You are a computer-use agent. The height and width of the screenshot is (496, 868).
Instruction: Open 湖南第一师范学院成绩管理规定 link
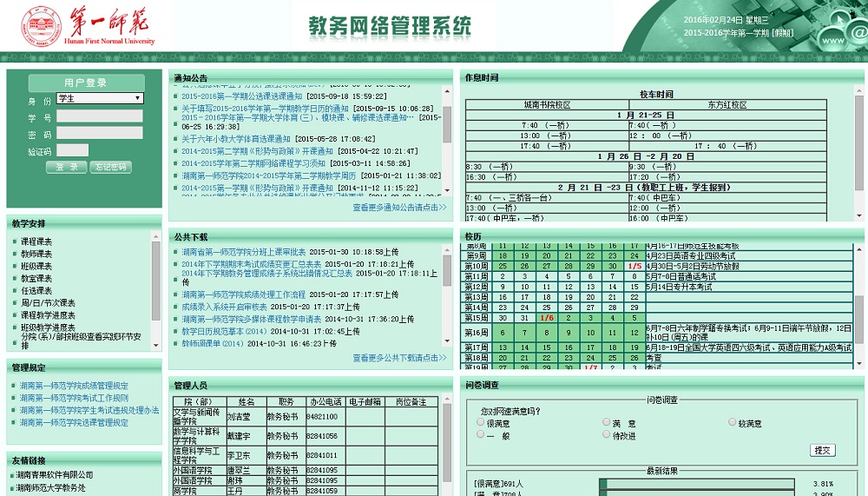click(x=74, y=385)
